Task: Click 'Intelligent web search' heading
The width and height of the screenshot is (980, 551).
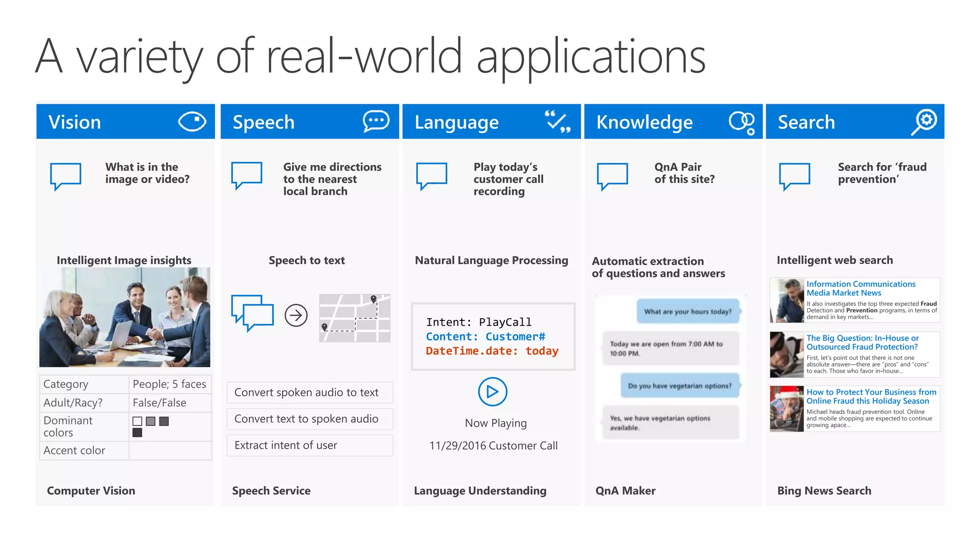Action: 835,260
